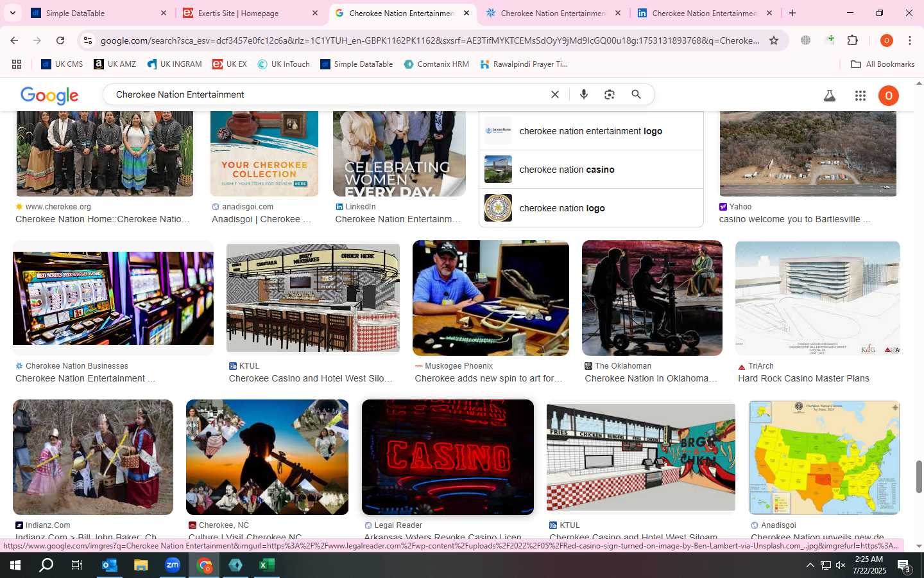The width and height of the screenshot is (924, 578).
Task: Open the taskbar volume icon
Action: click(841, 566)
